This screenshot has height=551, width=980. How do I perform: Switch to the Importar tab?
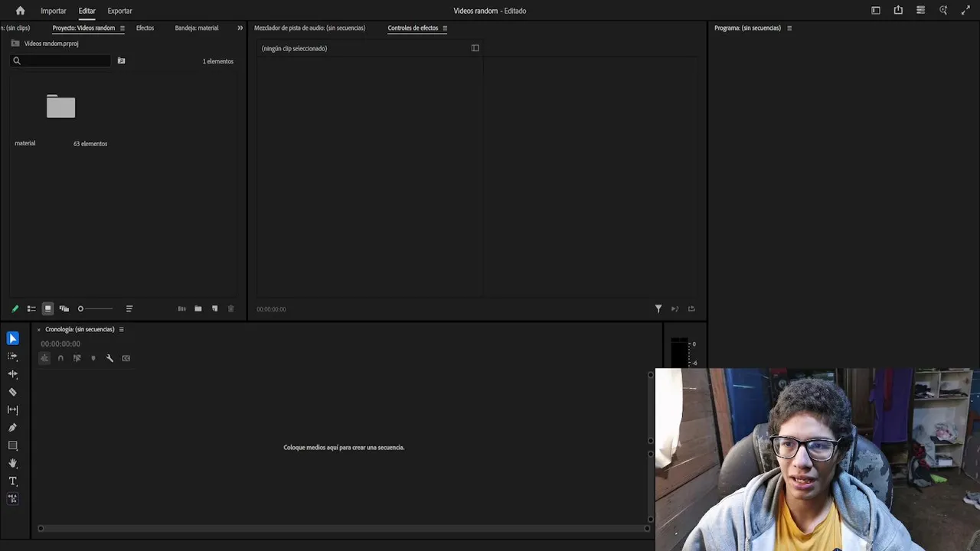click(54, 11)
